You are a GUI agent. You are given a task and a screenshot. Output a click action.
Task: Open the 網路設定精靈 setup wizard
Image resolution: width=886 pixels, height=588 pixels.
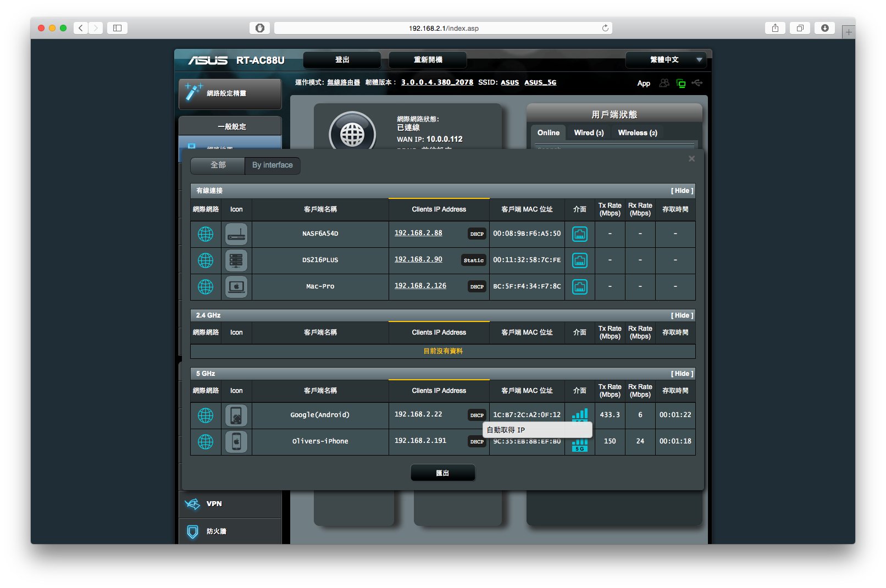click(x=230, y=94)
